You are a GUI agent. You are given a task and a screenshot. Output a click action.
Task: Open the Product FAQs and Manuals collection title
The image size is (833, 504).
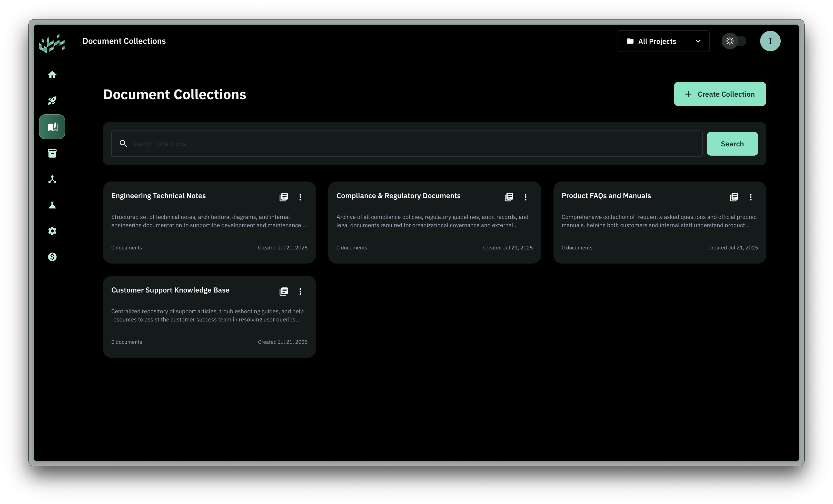click(x=606, y=196)
